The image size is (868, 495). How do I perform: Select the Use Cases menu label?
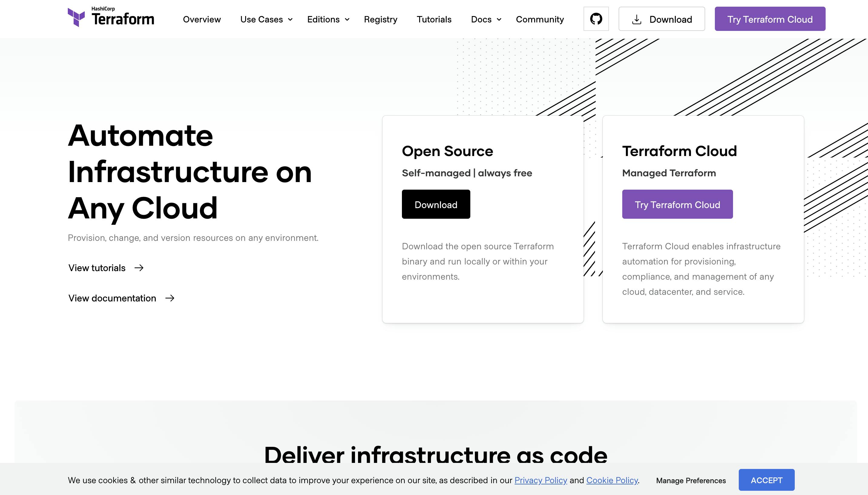click(x=261, y=19)
